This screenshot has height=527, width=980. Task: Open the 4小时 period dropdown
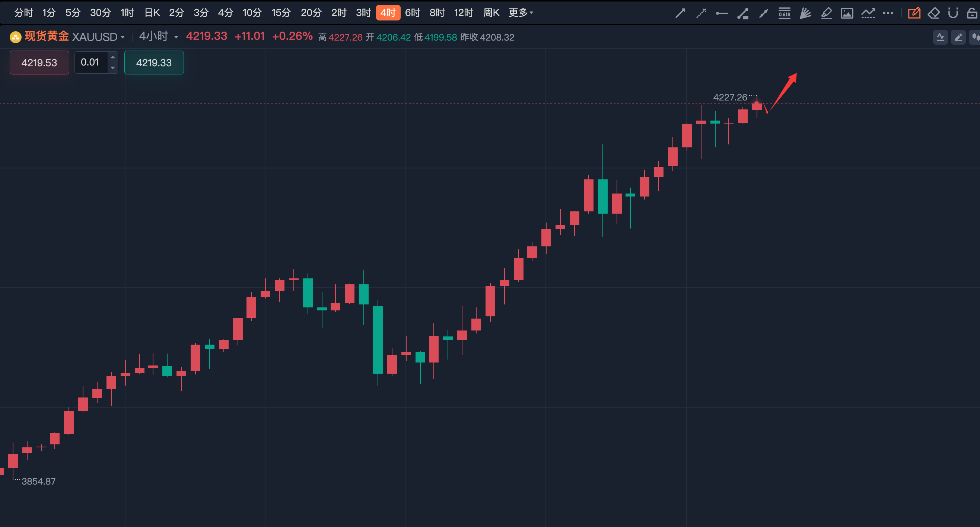[176, 37]
